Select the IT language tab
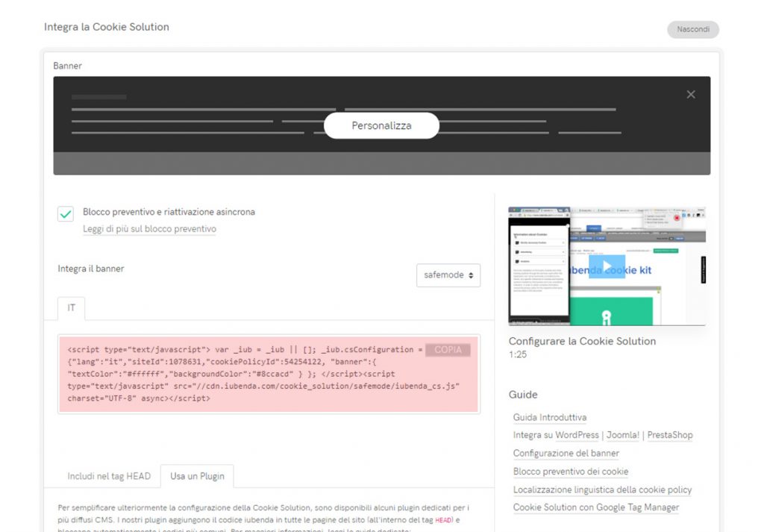Image resolution: width=764 pixels, height=532 pixels. 71,308
